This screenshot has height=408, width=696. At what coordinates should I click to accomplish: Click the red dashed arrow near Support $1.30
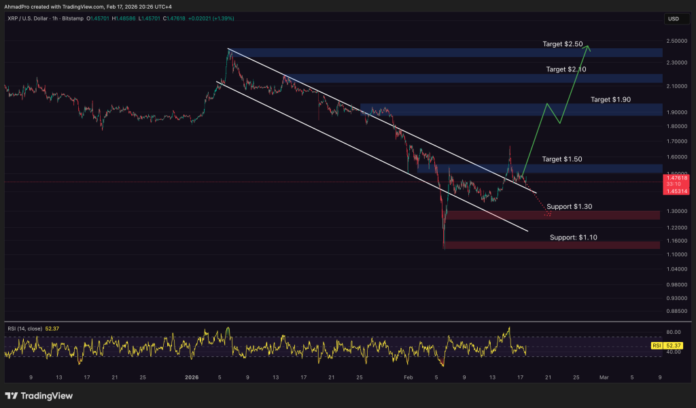pos(543,207)
